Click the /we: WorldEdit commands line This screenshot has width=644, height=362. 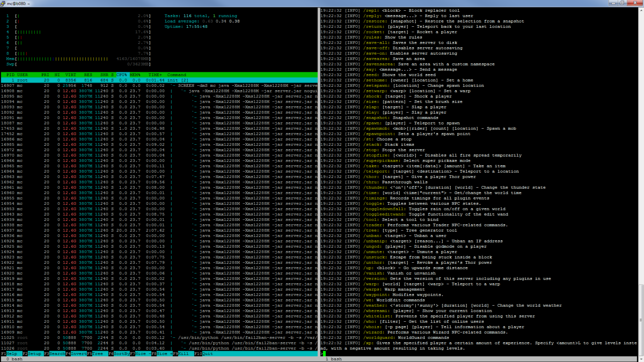(x=373, y=300)
